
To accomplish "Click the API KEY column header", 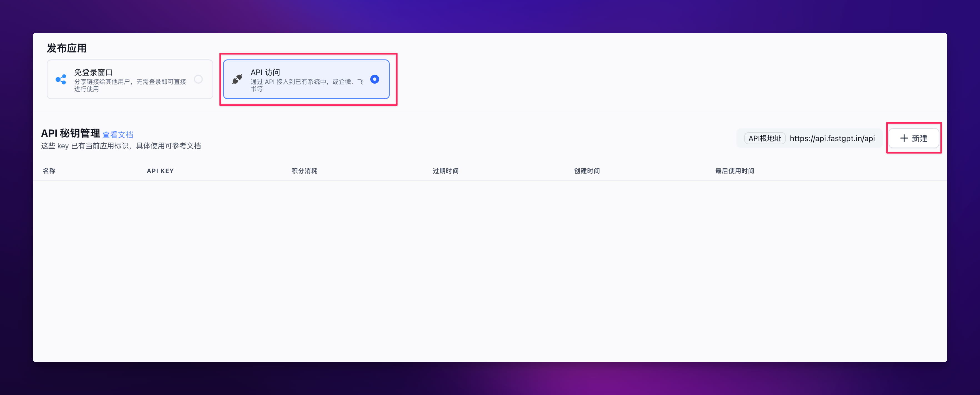I will [x=160, y=171].
